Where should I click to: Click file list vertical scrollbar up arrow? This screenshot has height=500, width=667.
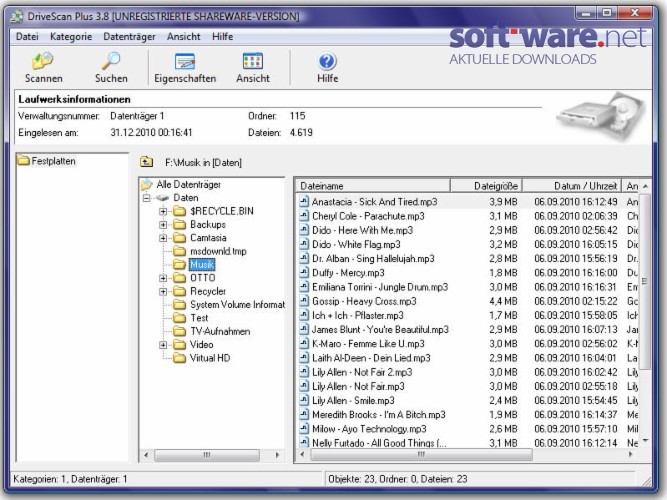point(646,186)
